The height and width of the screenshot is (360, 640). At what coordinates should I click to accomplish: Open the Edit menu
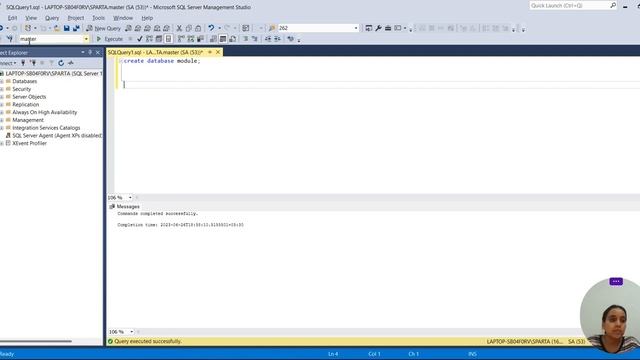(x=12, y=18)
